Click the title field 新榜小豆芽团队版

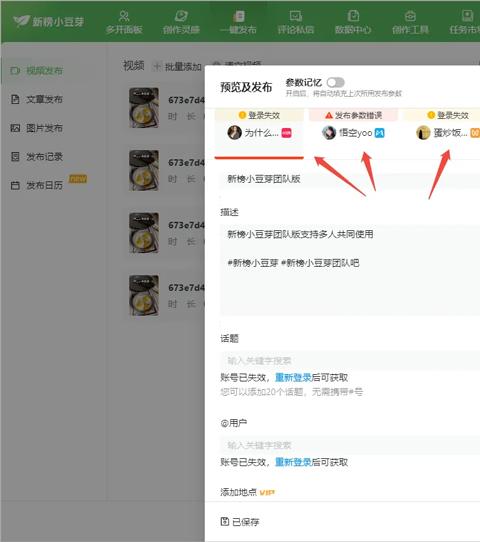click(x=350, y=179)
